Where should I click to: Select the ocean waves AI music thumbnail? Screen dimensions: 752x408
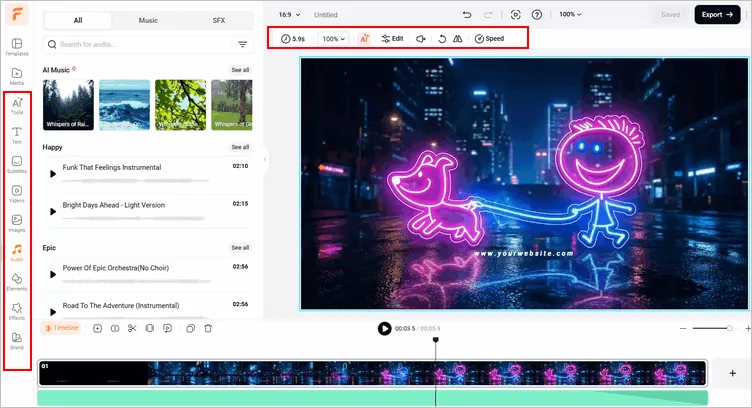124,105
